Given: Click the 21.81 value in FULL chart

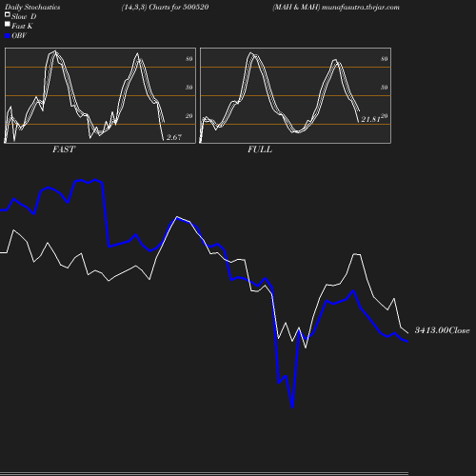Looking at the screenshot, I should [370, 120].
